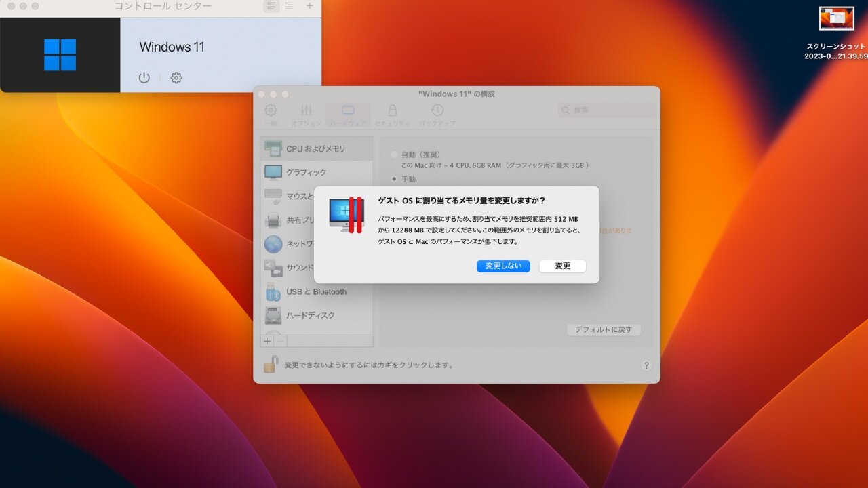Open the help question mark button

646,365
